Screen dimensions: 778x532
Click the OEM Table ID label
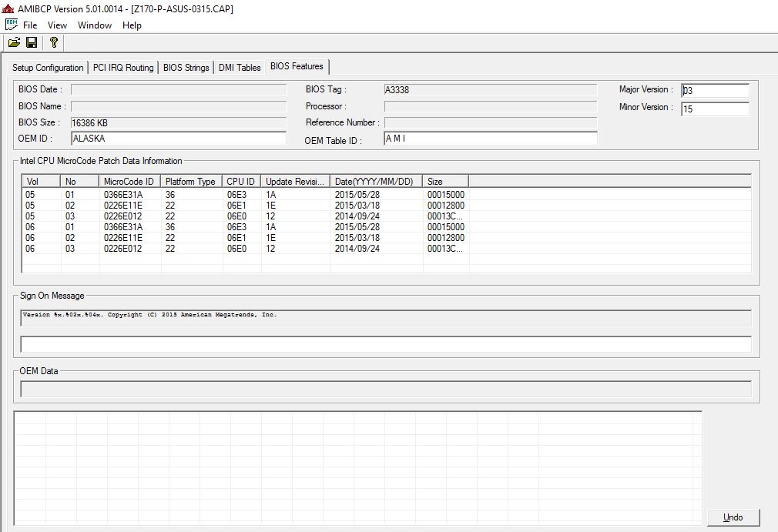(x=333, y=141)
